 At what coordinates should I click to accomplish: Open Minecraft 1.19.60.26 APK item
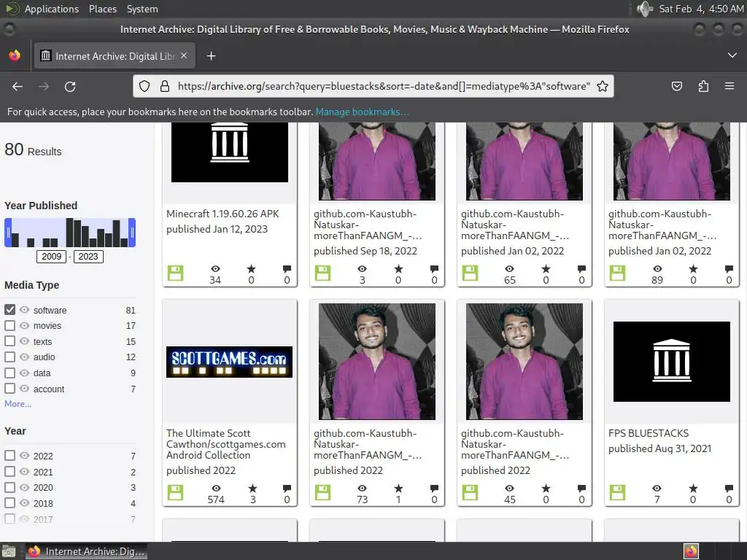(x=222, y=214)
